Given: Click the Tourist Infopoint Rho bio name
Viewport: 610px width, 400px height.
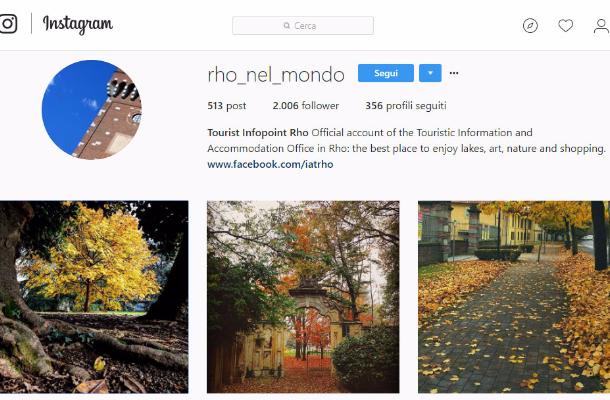Looking at the screenshot, I should coord(258,133).
